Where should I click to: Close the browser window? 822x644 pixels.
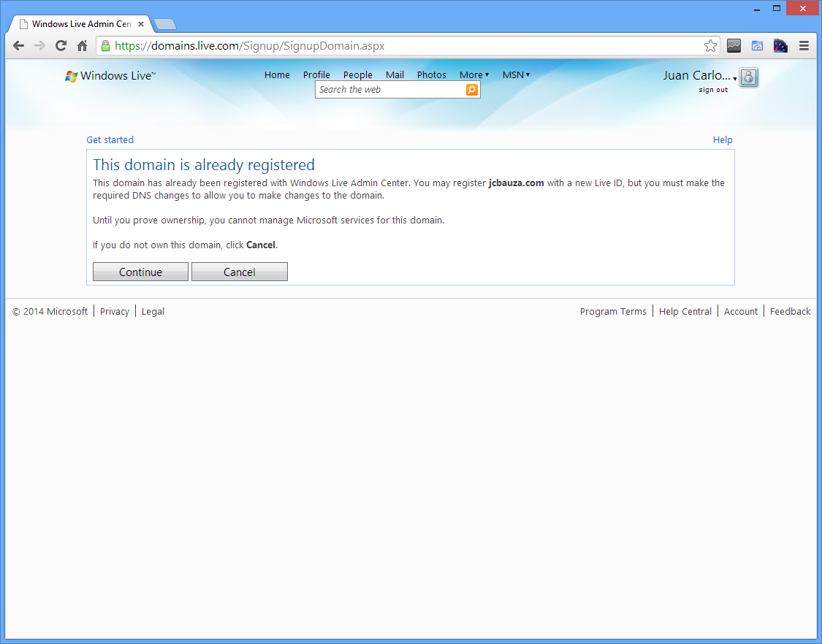click(x=802, y=8)
